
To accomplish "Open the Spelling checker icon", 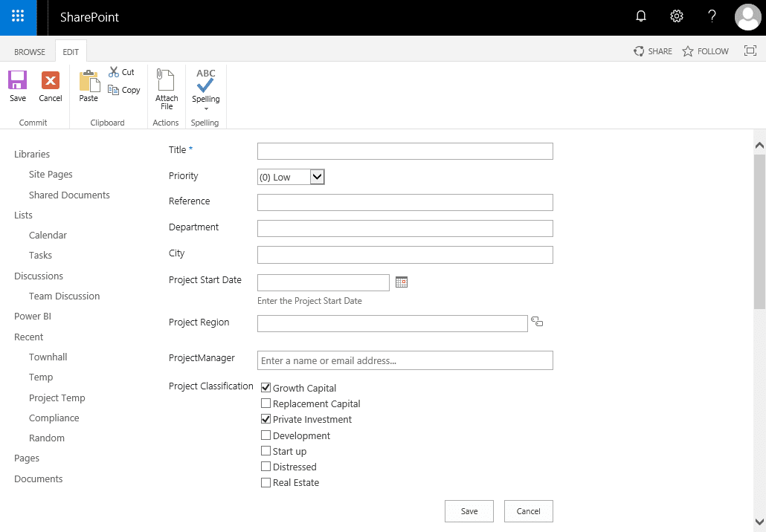I will (x=205, y=78).
